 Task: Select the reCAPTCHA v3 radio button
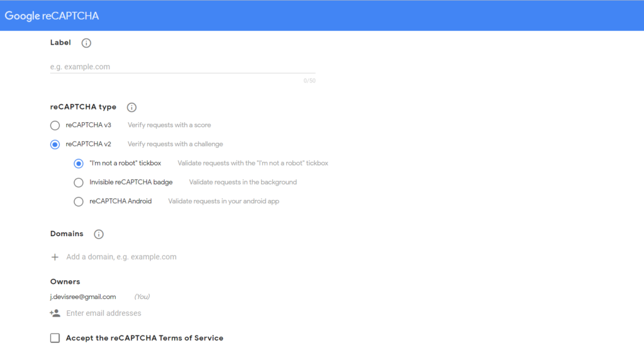point(55,125)
